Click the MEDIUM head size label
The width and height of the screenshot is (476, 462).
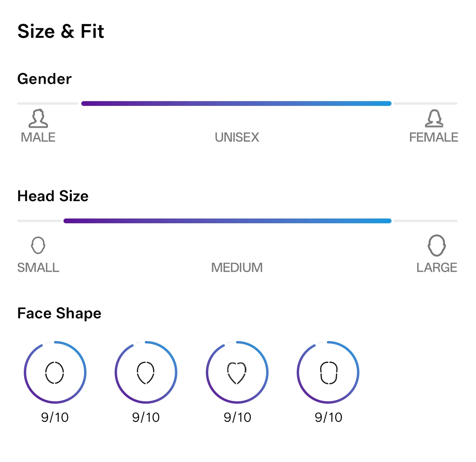[237, 268]
